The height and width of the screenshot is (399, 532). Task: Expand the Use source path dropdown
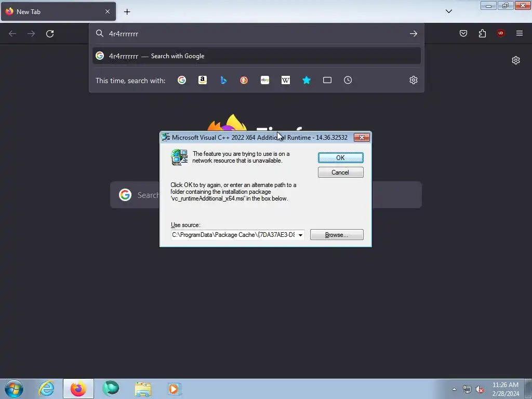[300, 235]
